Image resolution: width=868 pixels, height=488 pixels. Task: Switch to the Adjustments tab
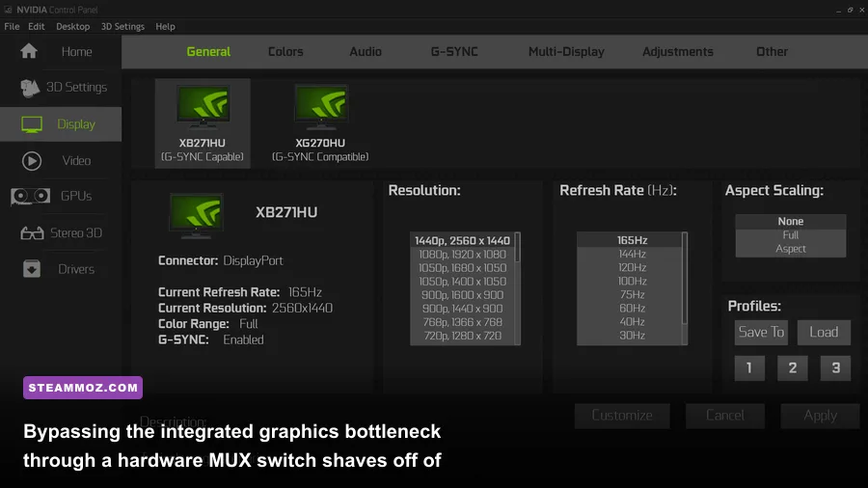click(x=678, y=51)
